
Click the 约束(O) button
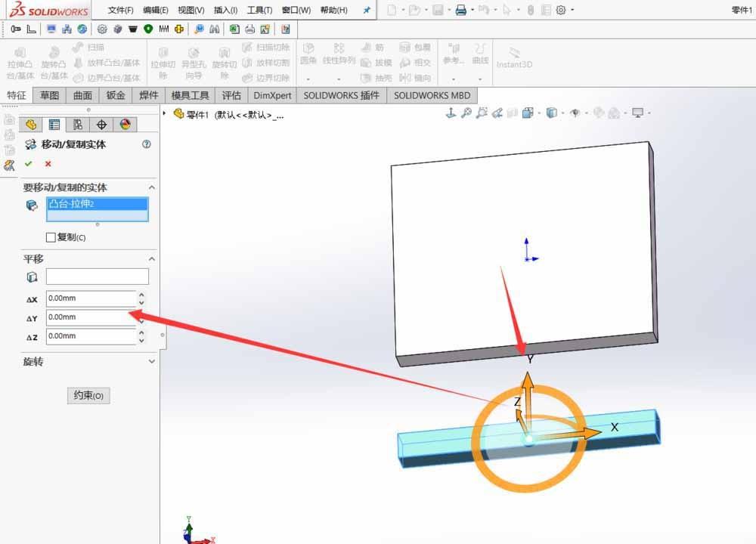point(88,395)
